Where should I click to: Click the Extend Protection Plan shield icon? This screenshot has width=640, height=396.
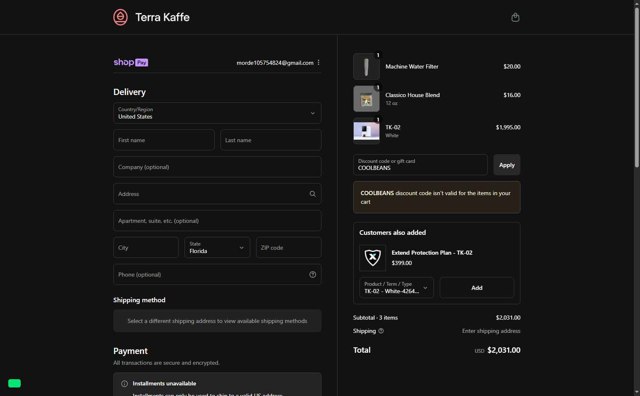tap(372, 258)
